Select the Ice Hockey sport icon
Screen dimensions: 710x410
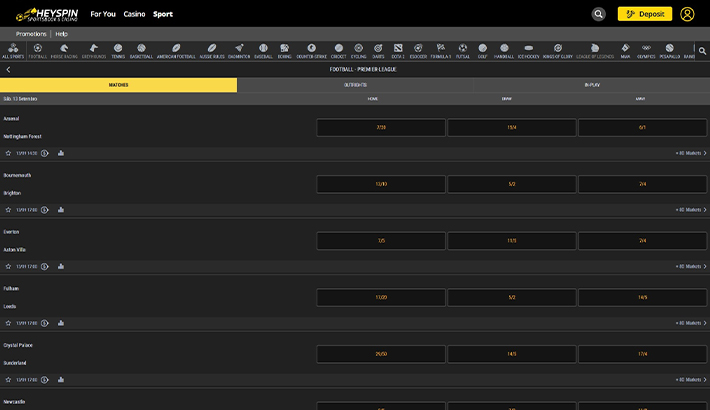pos(530,50)
